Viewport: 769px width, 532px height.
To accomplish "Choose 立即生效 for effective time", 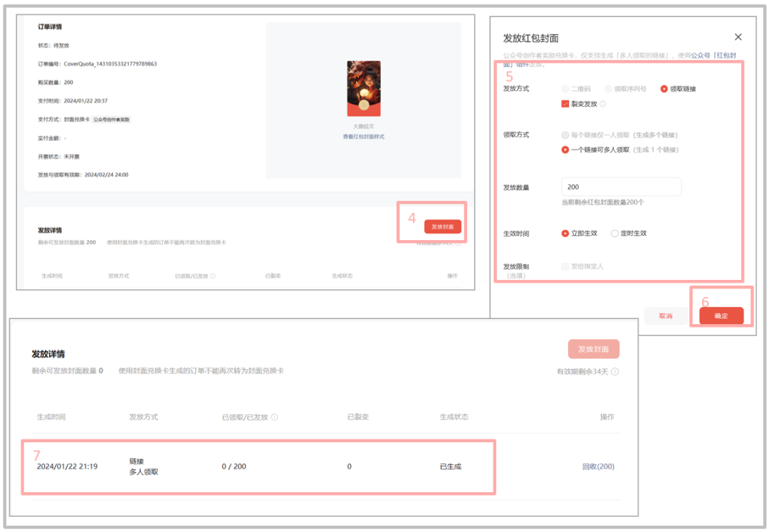I will click(x=565, y=234).
